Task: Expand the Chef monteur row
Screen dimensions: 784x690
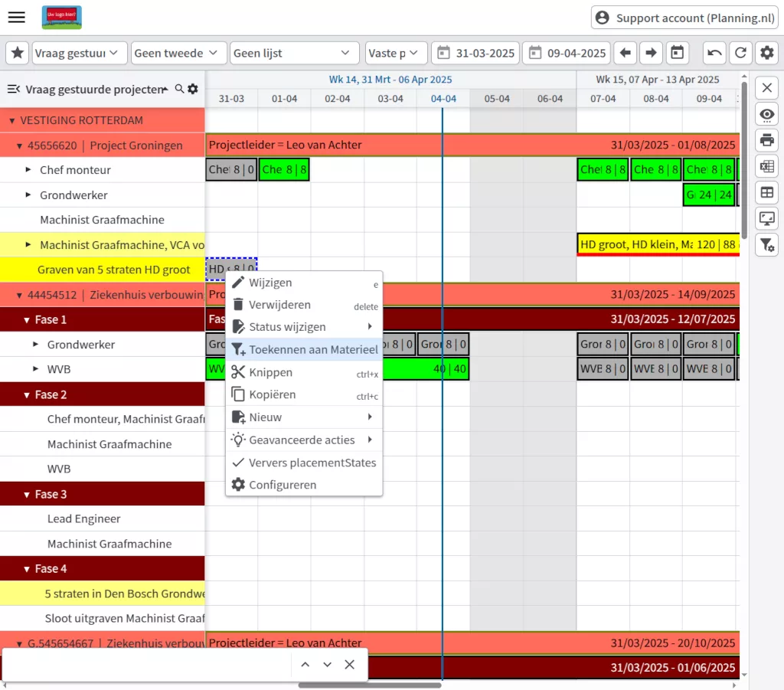Action: 28,170
